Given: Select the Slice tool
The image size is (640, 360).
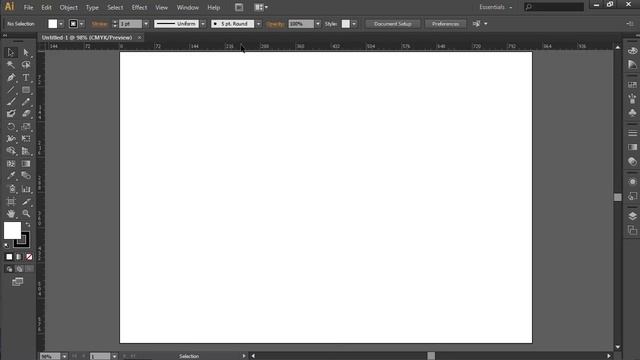Looking at the screenshot, I should (x=26, y=202).
